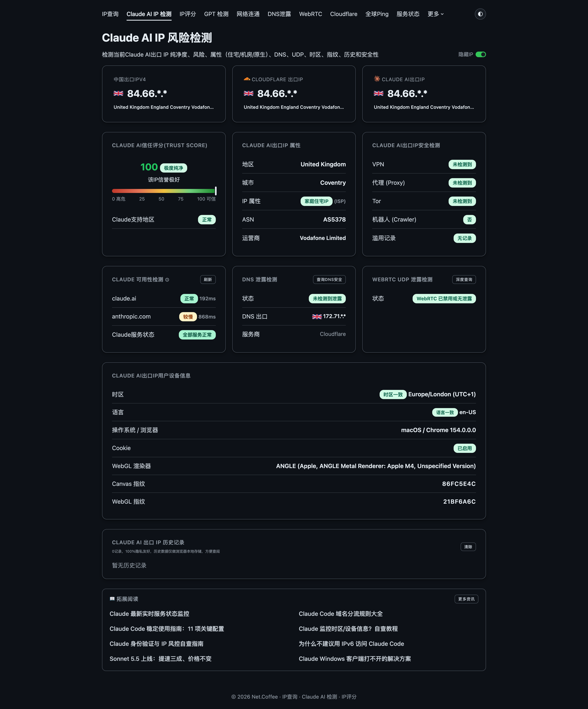588x709 pixels.
Task: Open the 全球Ping tab
Action: click(x=377, y=14)
